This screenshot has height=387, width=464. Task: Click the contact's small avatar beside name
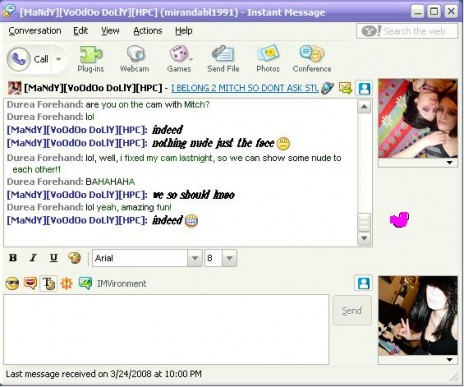click(15, 88)
